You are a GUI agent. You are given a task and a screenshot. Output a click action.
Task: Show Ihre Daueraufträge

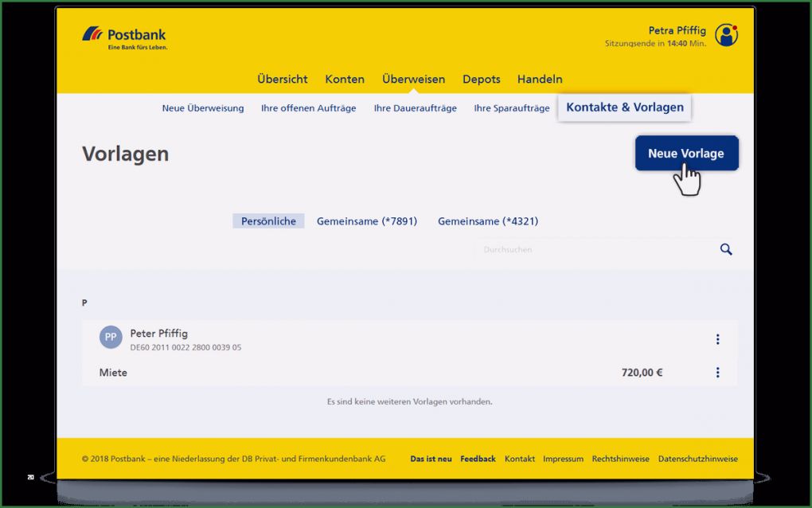pos(415,108)
